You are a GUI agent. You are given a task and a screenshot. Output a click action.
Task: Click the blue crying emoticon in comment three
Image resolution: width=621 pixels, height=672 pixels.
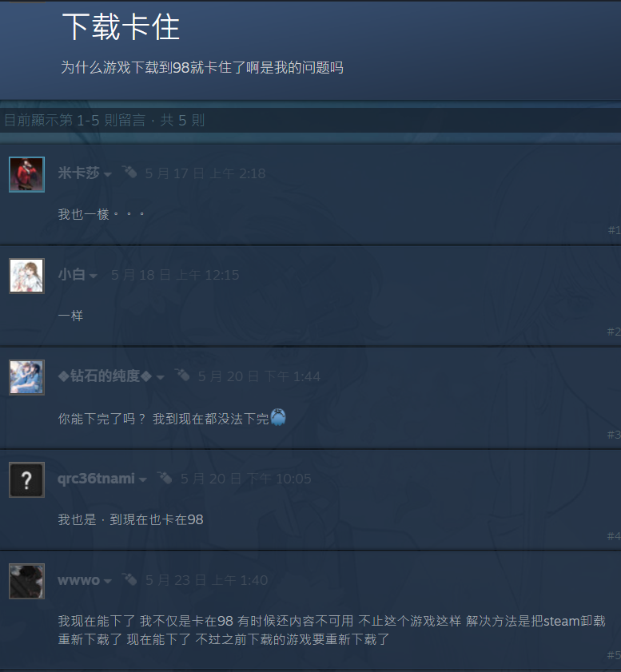tap(278, 417)
